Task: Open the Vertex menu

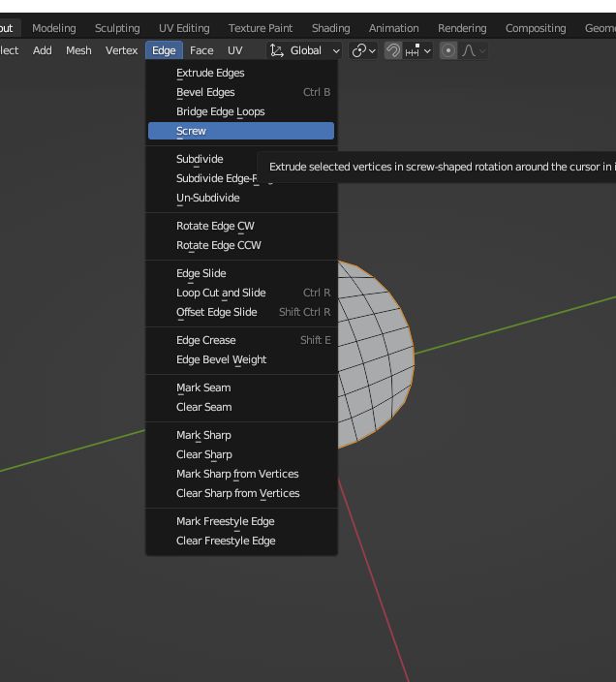Action: tap(121, 51)
